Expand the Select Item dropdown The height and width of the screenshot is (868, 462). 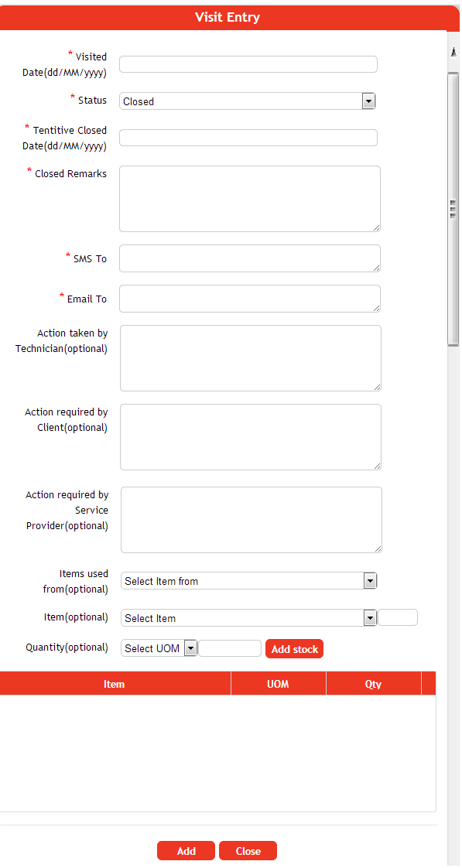(x=248, y=618)
